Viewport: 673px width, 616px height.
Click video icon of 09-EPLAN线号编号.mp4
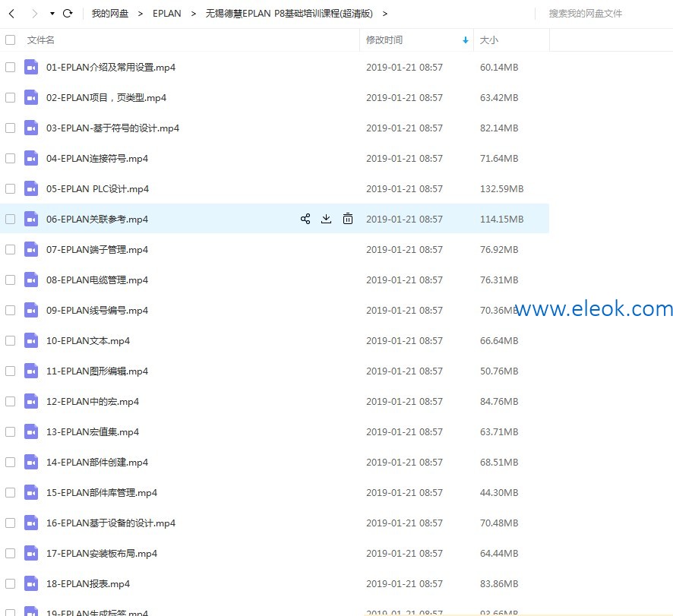point(31,311)
